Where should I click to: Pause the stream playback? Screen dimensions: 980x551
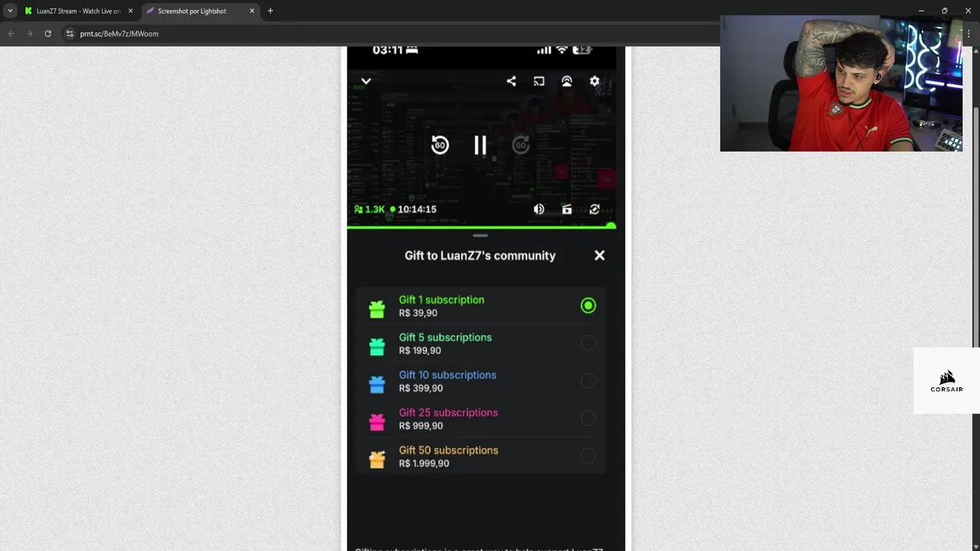480,145
